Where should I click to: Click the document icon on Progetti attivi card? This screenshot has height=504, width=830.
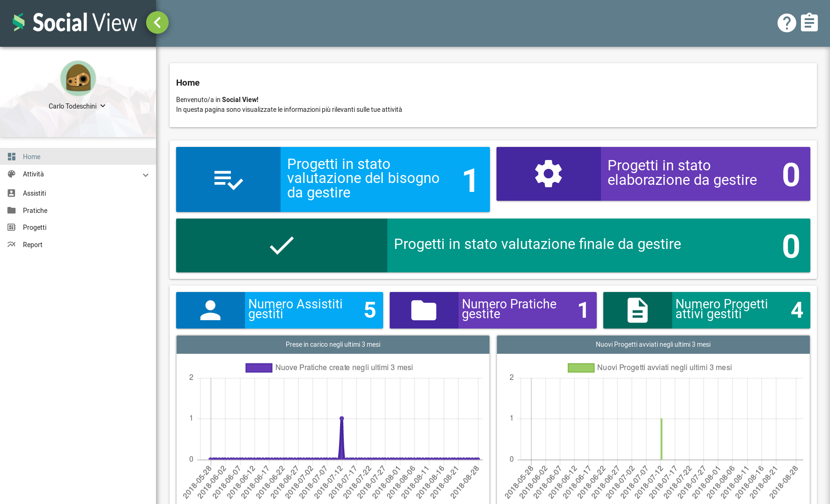[x=637, y=310]
